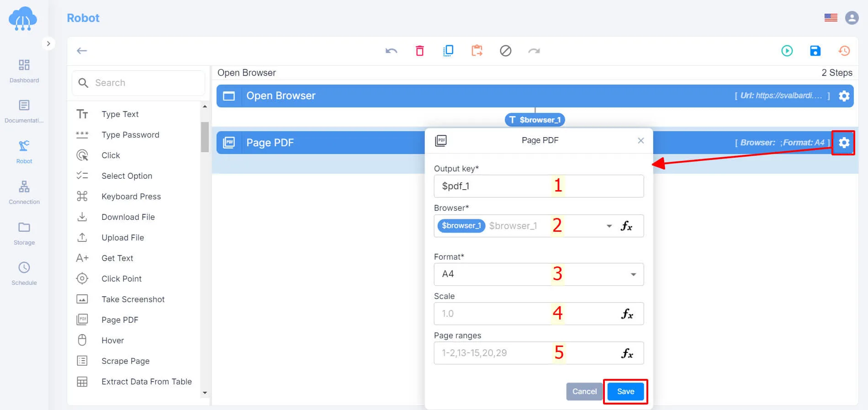868x410 pixels.
Task: Click the Robot page title
Action: tap(83, 18)
